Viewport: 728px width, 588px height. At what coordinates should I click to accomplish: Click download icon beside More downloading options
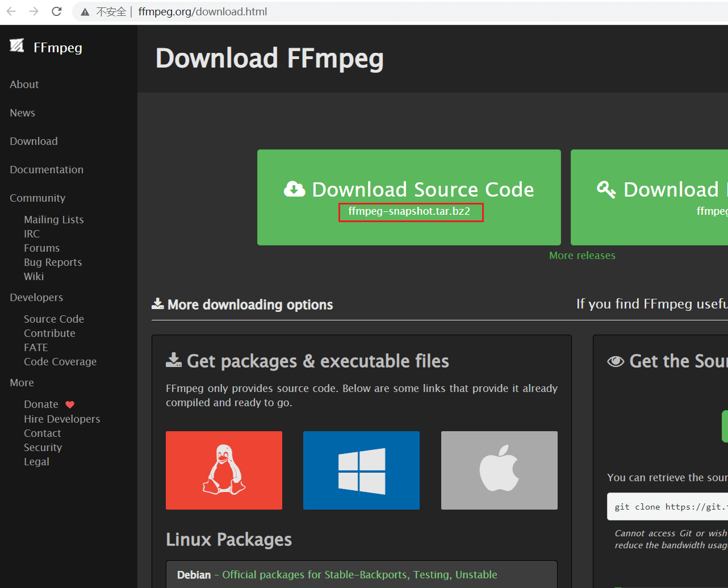coord(158,304)
